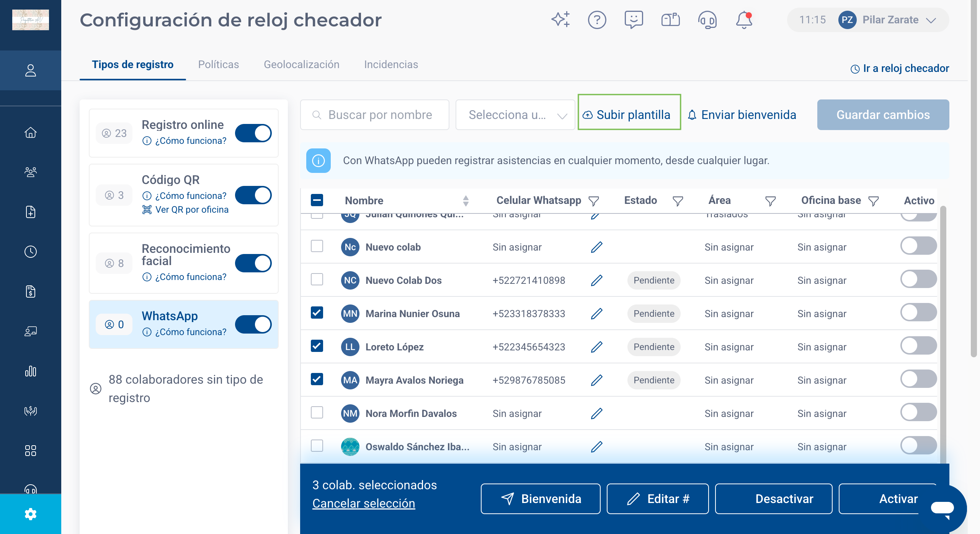Open the AI sparkle assistant icon
This screenshot has width=980, height=534.
click(x=560, y=20)
